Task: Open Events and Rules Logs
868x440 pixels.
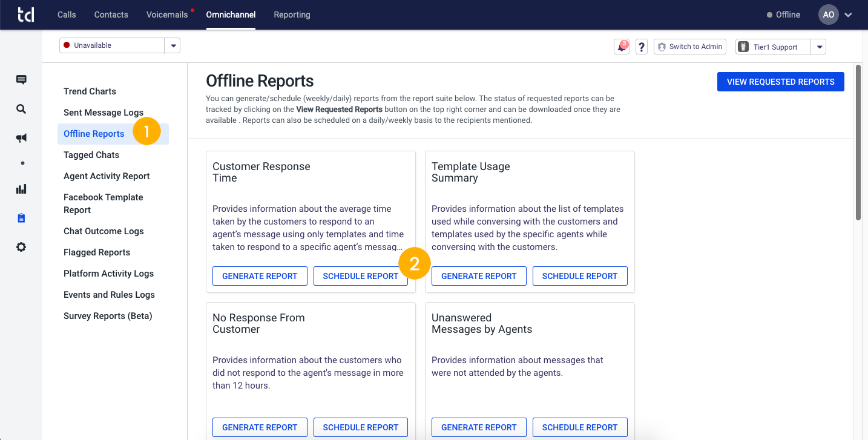Action: click(x=109, y=295)
